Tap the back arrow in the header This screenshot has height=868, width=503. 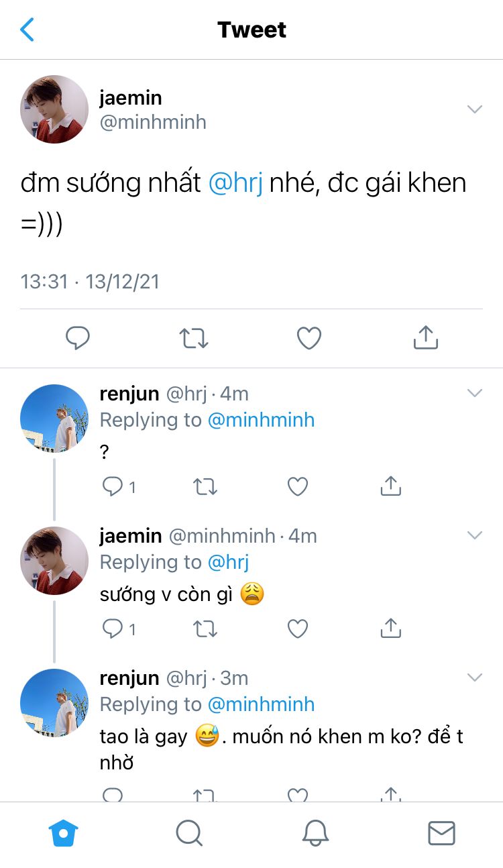tap(27, 30)
